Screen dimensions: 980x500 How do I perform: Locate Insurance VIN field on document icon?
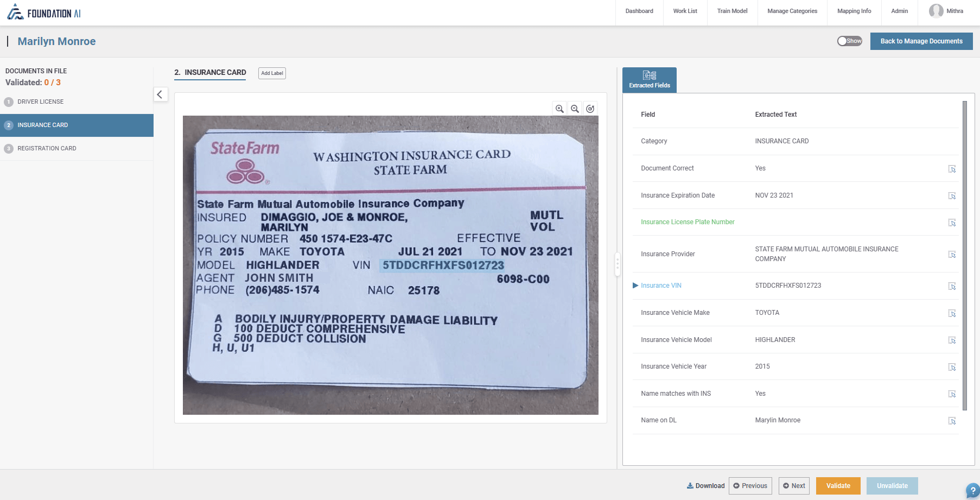[952, 286]
